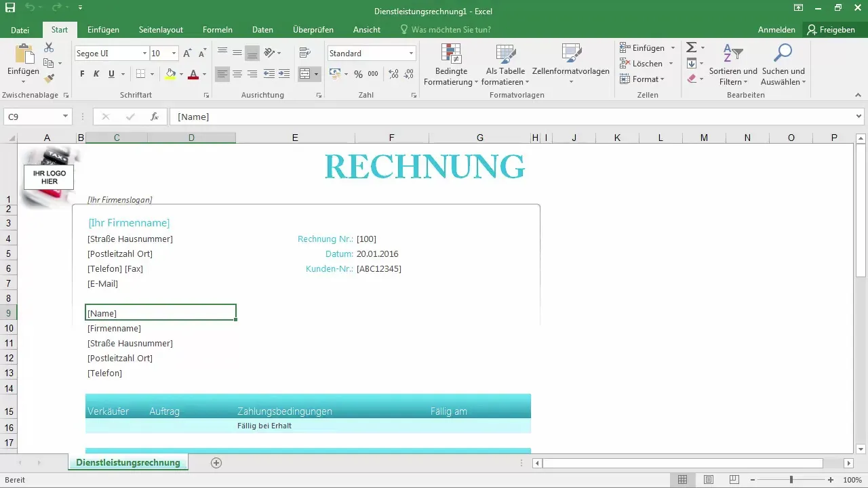868x488 pixels.
Task: Increase font size with the larger A icon
Action: 188,53
